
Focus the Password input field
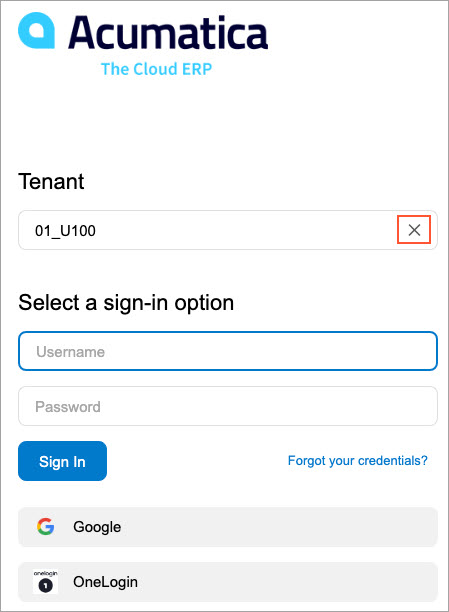coord(228,406)
